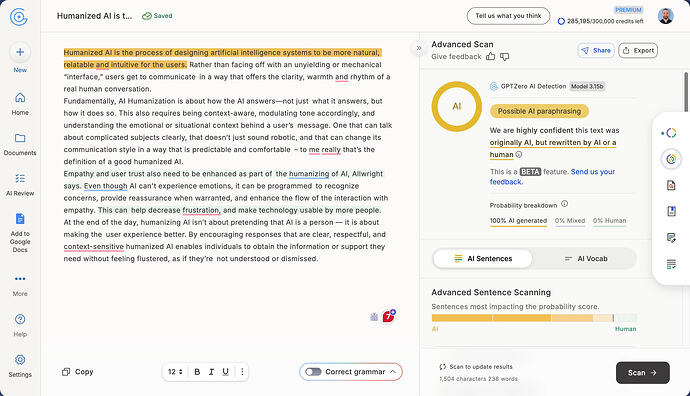This screenshot has height=396, width=690.
Task: Click the 0% Mixed breakdown label
Action: tap(570, 221)
